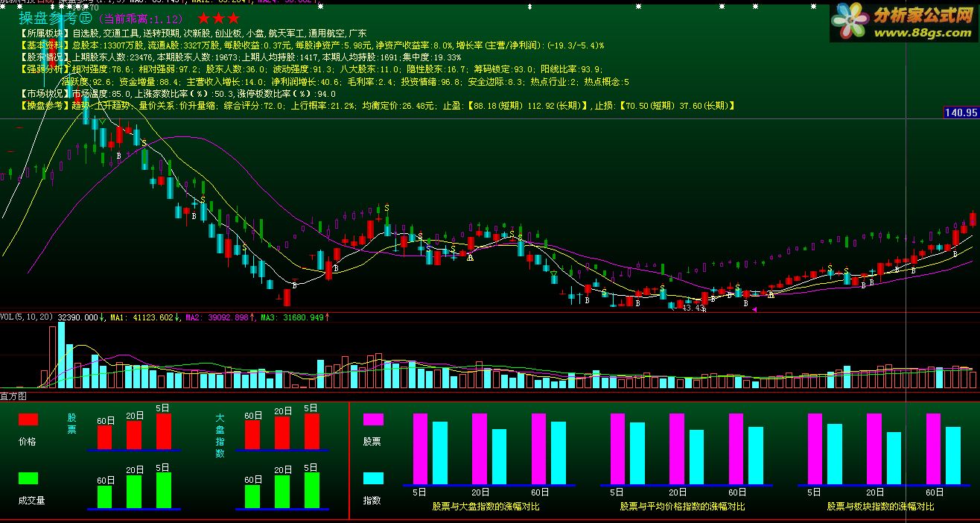Select the 32390.000 volume value

[x=77, y=317]
